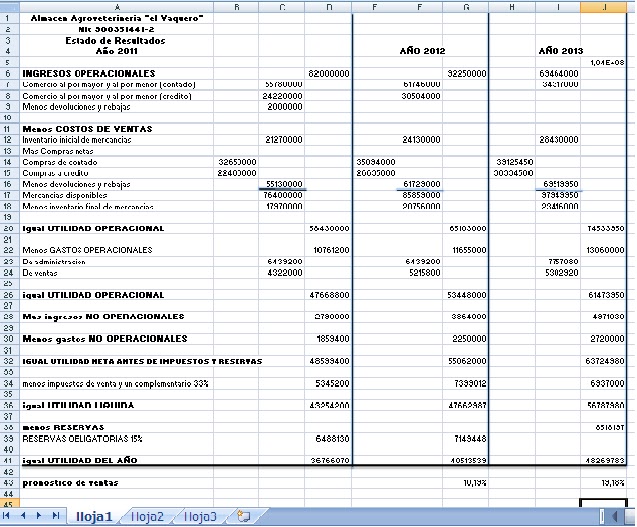Click the 24220000 credit sales cell
Viewport: 637px width, 527px height.
click(x=282, y=96)
